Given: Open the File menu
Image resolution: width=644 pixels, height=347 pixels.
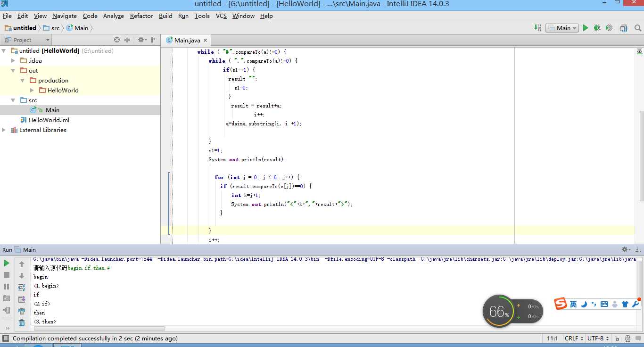Looking at the screenshot, I should coord(7,16).
